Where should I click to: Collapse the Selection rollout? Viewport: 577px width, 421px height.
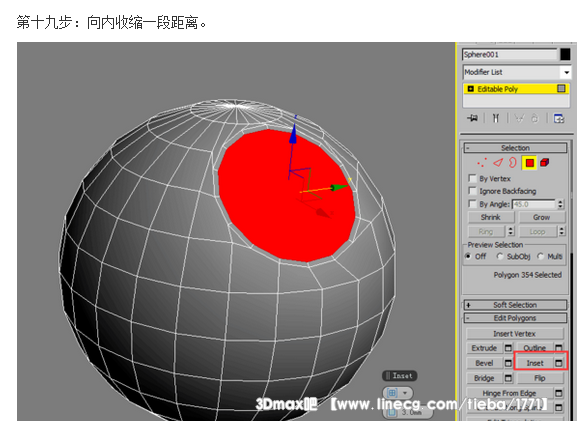point(515,148)
